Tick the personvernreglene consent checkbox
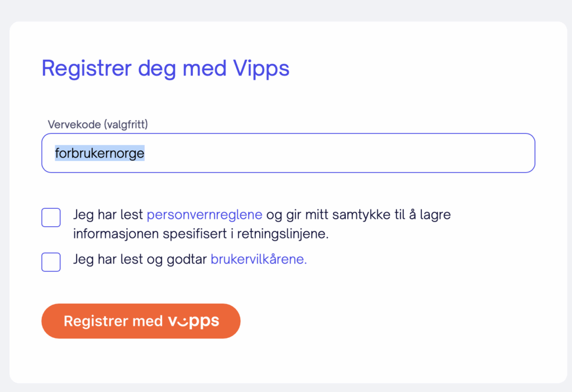 [51, 218]
